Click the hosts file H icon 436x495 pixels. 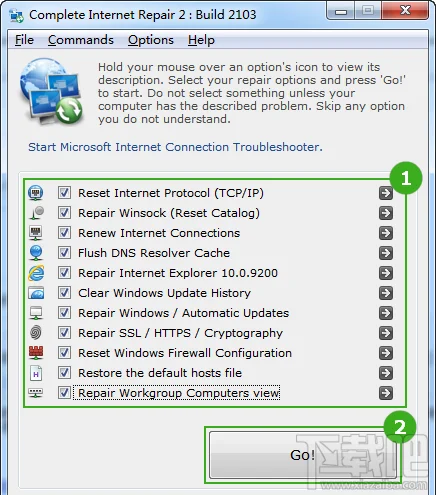pyautogui.click(x=36, y=373)
